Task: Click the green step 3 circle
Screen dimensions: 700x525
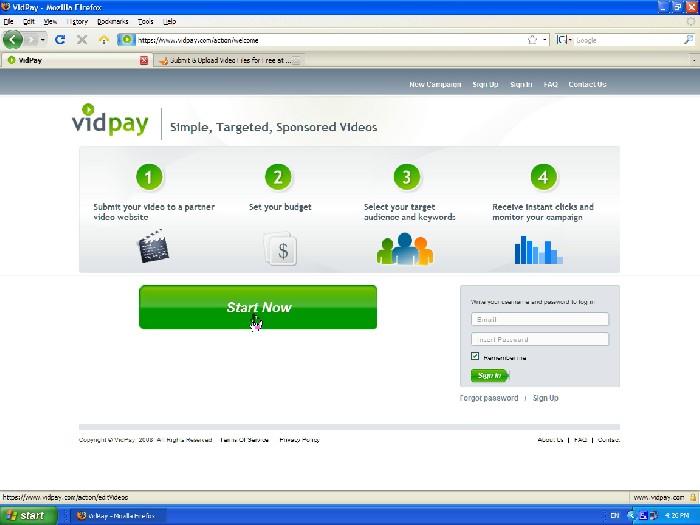Action: pos(406,177)
